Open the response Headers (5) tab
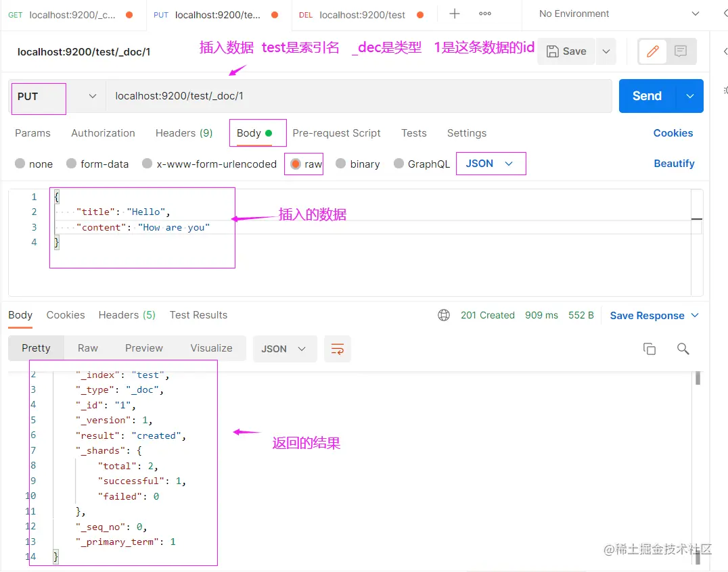The image size is (728, 572). (x=127, y=315)
